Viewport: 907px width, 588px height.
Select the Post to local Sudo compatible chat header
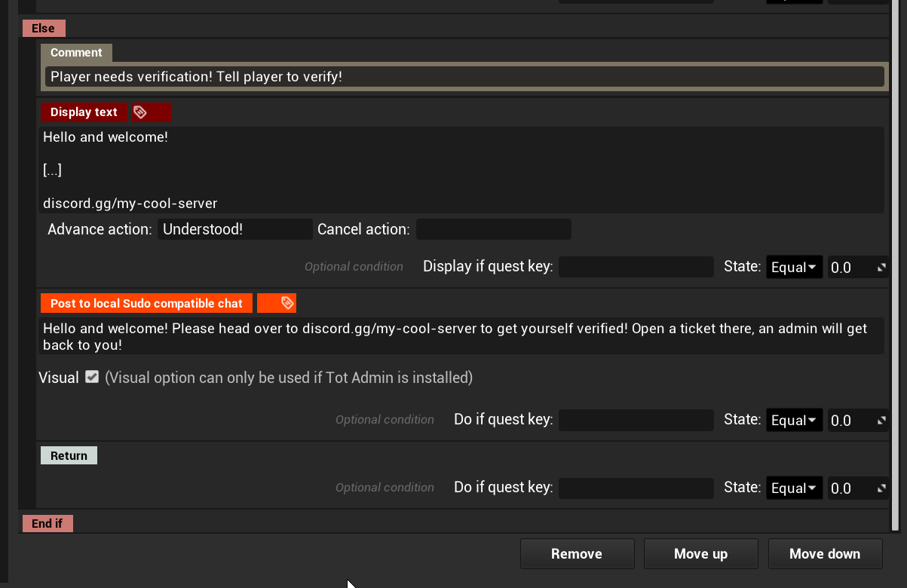pyautogui.click(x=146, y=303)
